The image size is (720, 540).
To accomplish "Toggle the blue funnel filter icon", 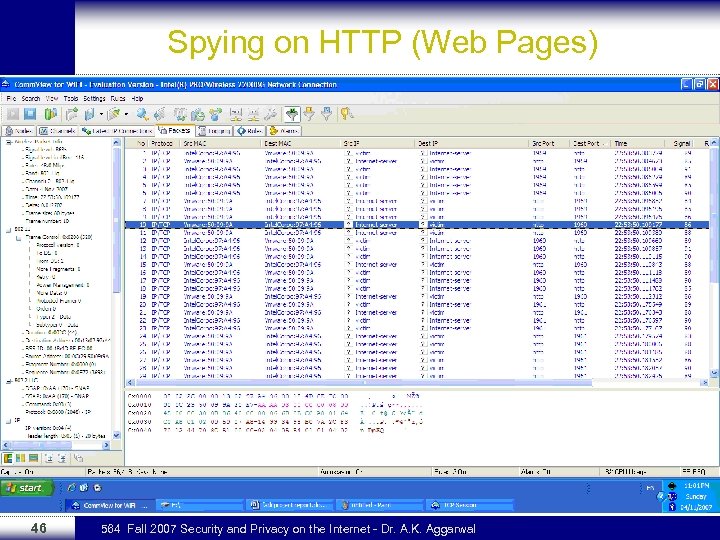I will pos(326,114).
